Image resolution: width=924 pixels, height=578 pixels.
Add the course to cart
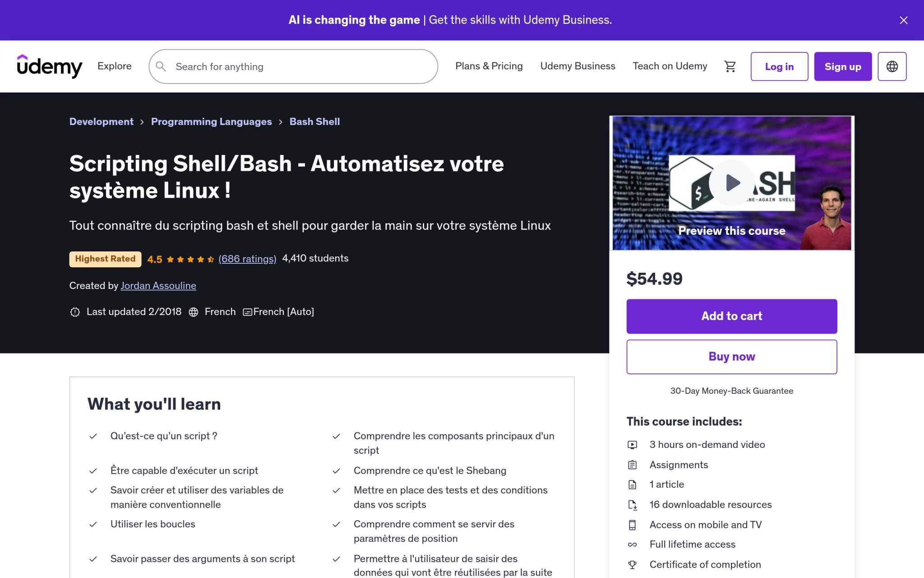coord(731,316)
